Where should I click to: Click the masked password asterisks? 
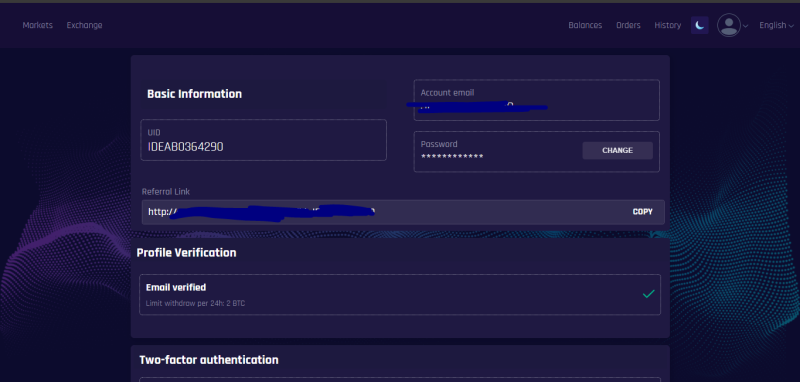tap(452, 156)
